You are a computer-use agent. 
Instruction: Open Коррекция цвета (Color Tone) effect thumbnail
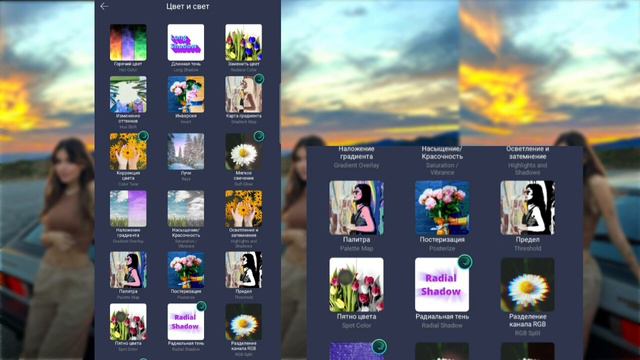tap(128, 151)
